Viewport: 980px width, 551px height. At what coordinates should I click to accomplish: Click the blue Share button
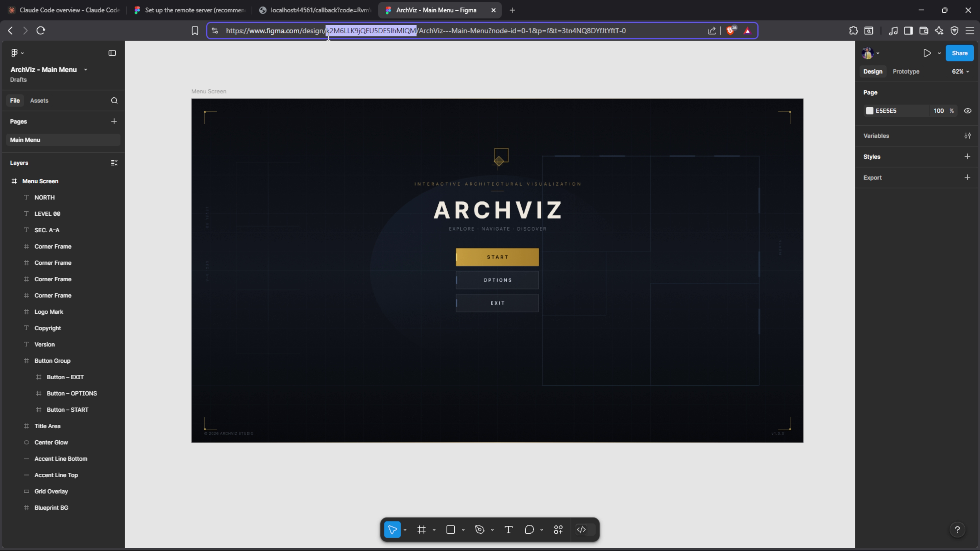[x=960, y=53]
